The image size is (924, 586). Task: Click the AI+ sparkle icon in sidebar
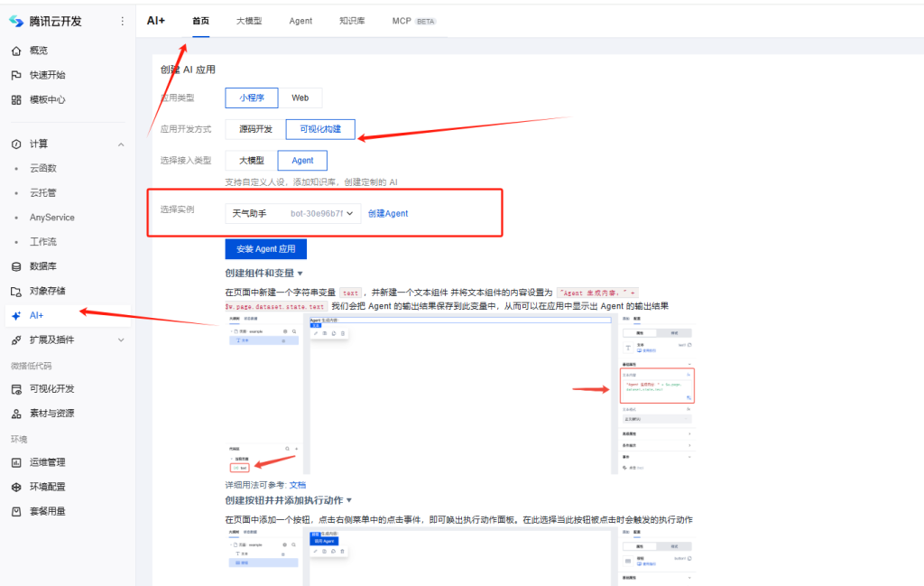pyautogui.click(x=16, y=315)
